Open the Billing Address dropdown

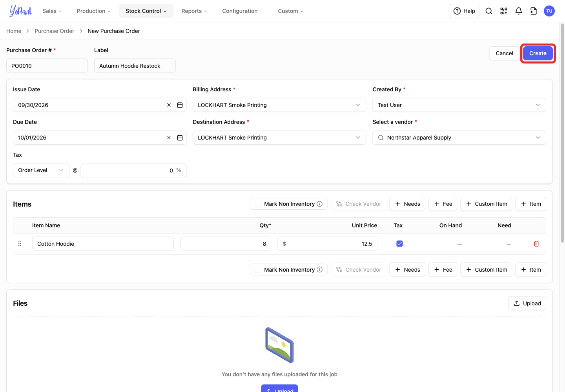point(279,105)
